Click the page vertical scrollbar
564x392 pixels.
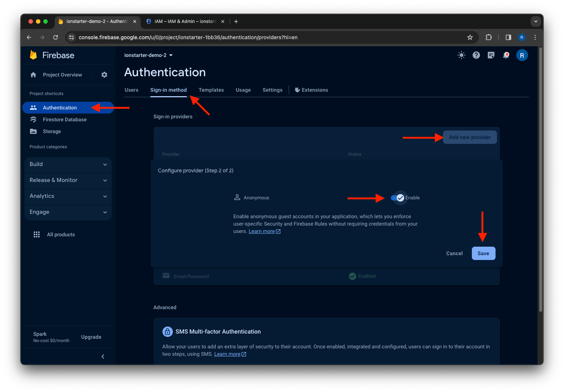click(541, 179)
